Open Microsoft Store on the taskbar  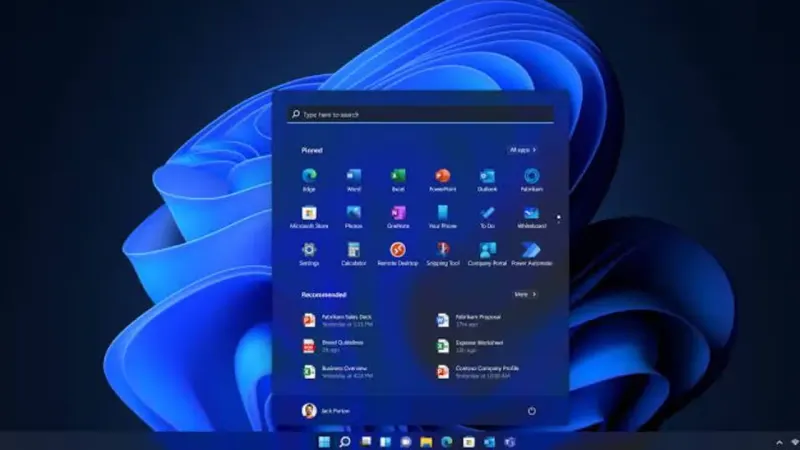(468, 442)
